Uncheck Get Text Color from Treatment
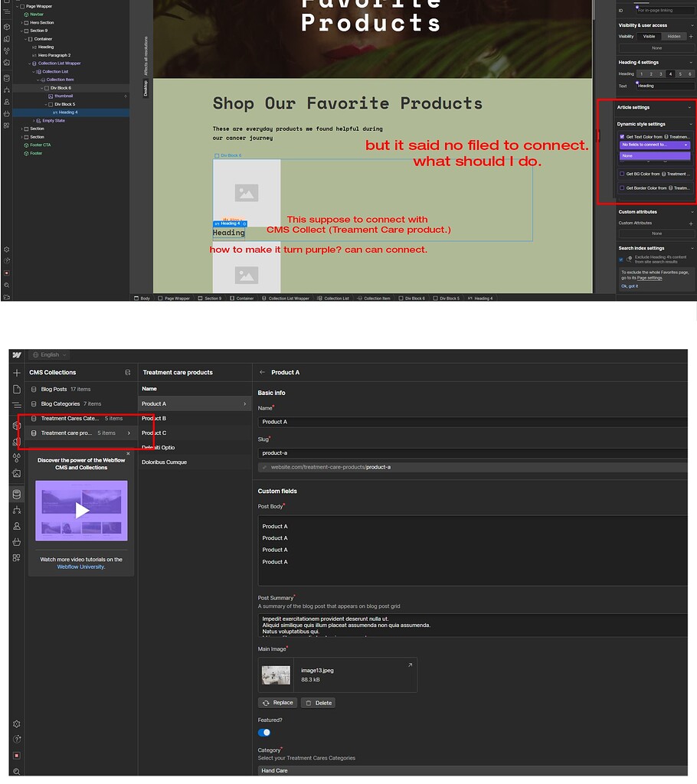 (x=622, y=138)
